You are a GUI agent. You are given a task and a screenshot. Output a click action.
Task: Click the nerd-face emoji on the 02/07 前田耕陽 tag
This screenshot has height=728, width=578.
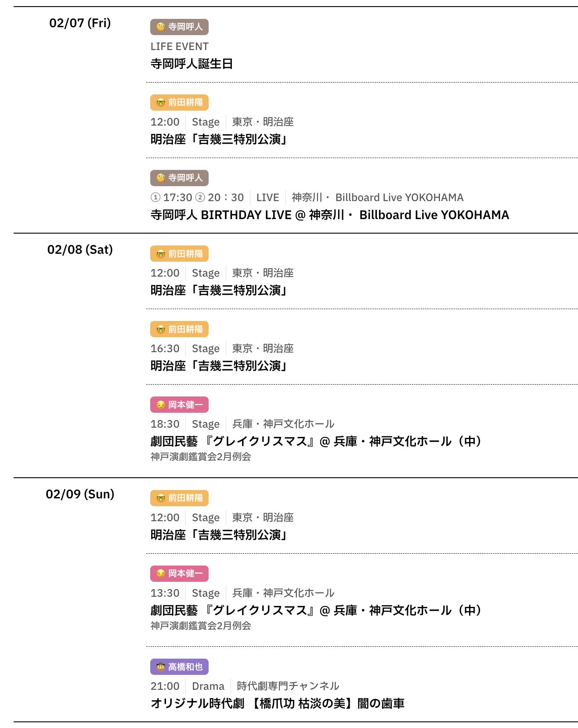[161, 103]
